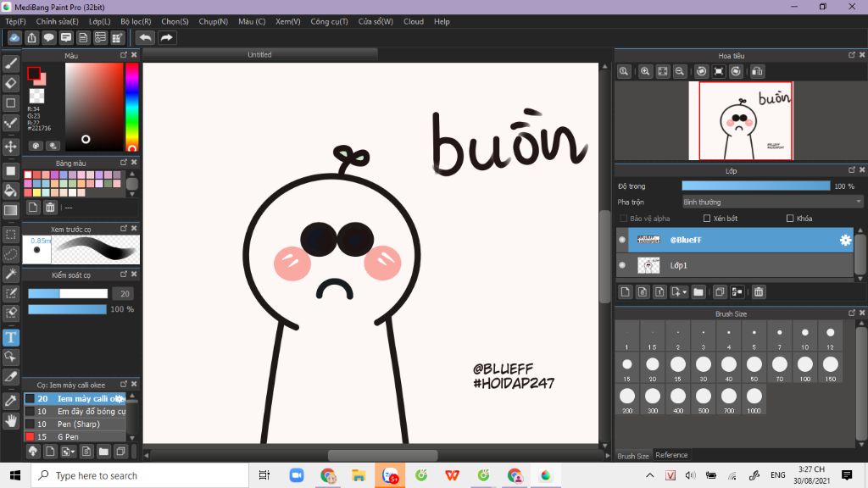This screenshot has height=488, width=868.
Task: Select the Lớp1 layer
Action: (x=735, y=265)
